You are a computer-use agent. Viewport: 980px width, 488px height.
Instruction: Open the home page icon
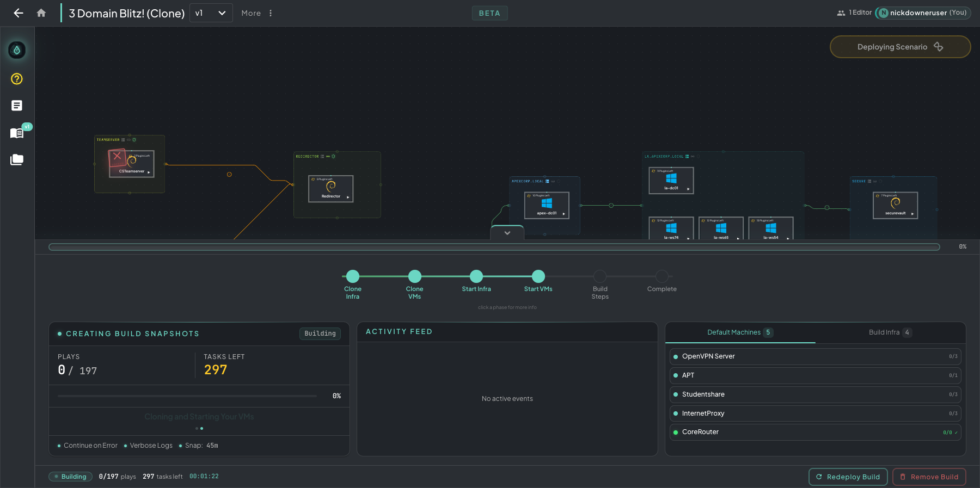[x=41, y=13]
